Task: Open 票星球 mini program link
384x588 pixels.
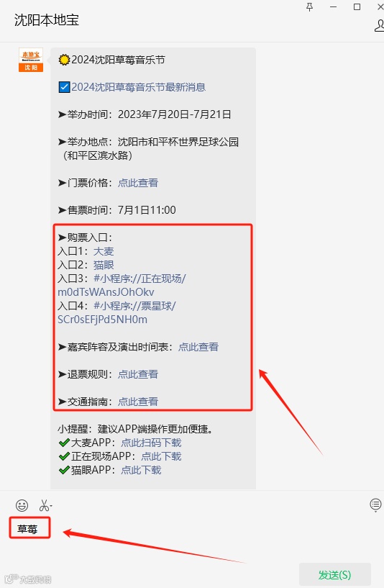Action: (116, 313)
